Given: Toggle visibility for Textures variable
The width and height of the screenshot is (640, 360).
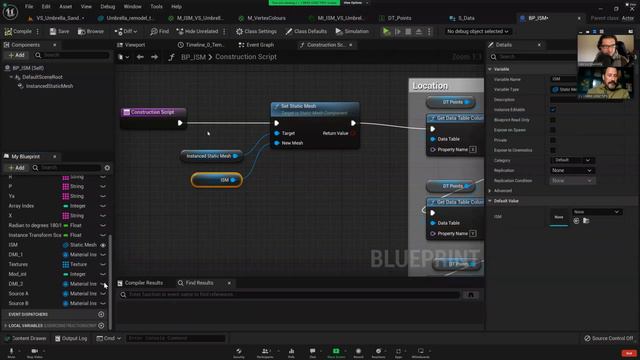Looking at the screenshot, I should click(103, 264).
